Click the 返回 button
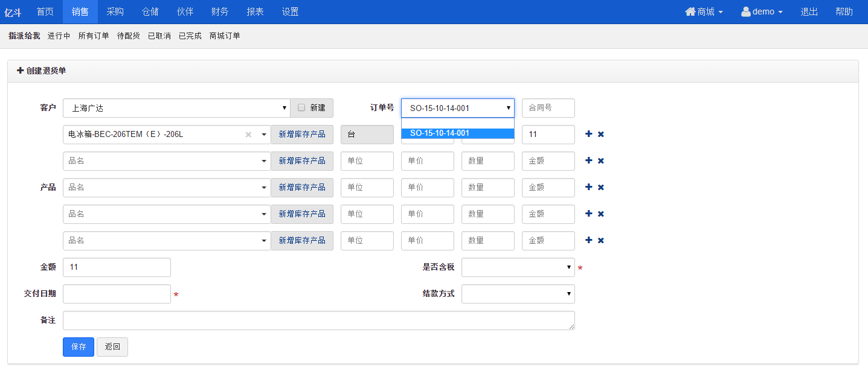The image size is (868, 379). [x=112, y=347]
